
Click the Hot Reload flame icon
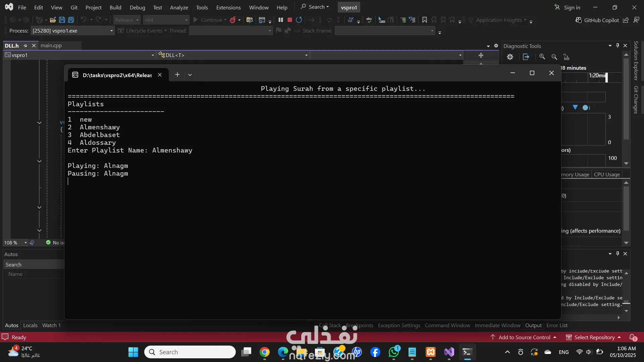[x=232, y=20]
